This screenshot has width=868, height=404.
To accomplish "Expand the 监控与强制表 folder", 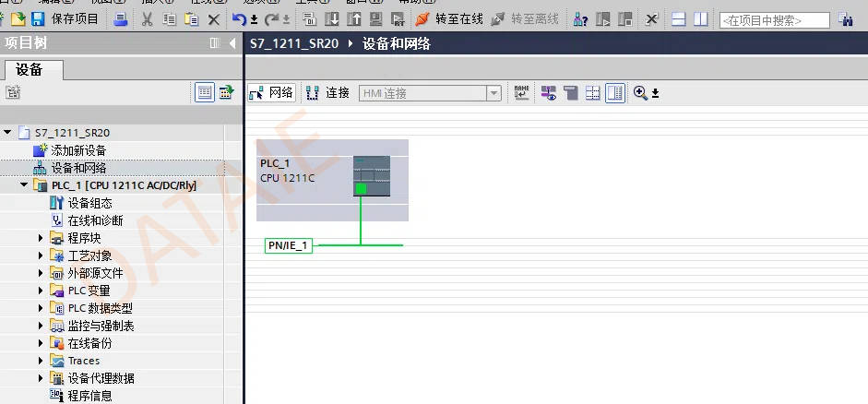I will (41, 326).
